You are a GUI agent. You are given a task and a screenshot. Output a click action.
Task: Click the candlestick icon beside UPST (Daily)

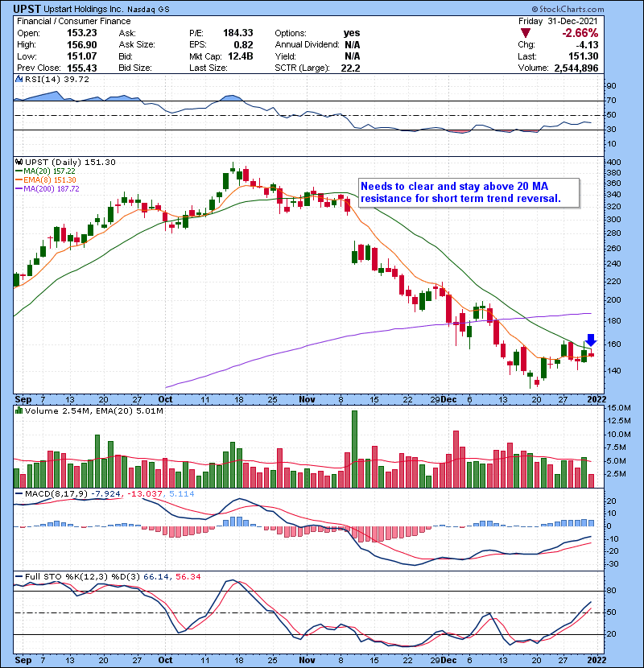pos(19,162)
